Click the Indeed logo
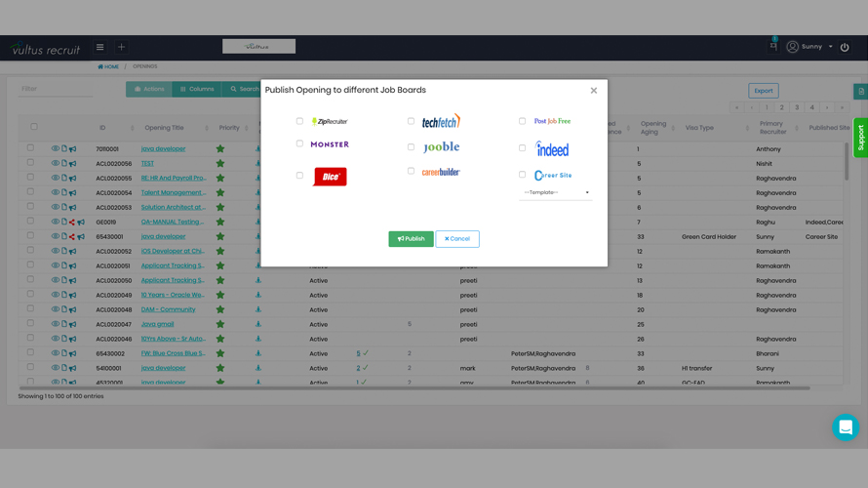868x488 pixels. (x=552, y=149)
